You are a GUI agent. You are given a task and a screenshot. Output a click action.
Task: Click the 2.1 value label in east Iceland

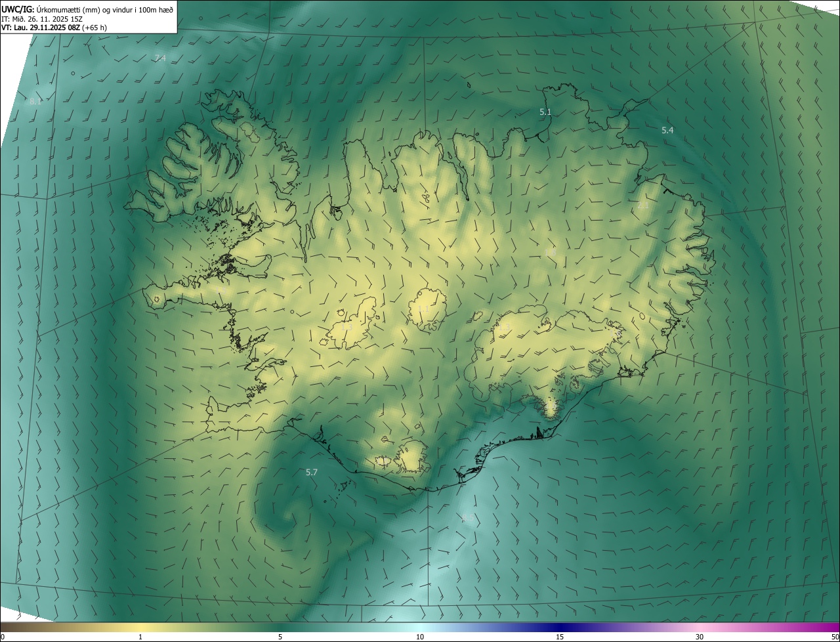pos(643,205)
